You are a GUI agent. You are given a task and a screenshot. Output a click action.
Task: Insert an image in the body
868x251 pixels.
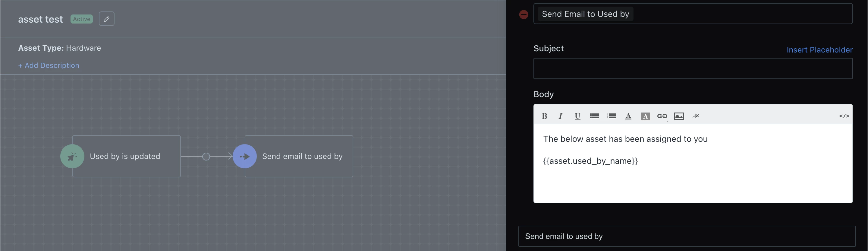(x=679, y=116)
